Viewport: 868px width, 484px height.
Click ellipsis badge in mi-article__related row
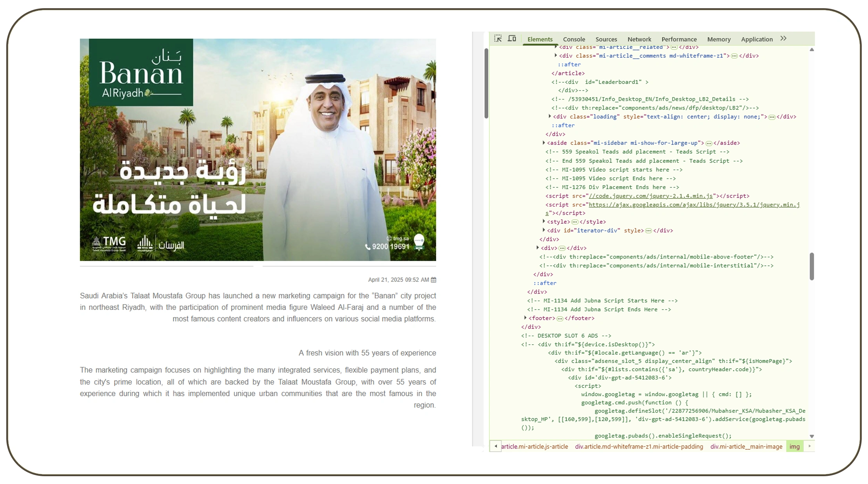tap(674, 47)
